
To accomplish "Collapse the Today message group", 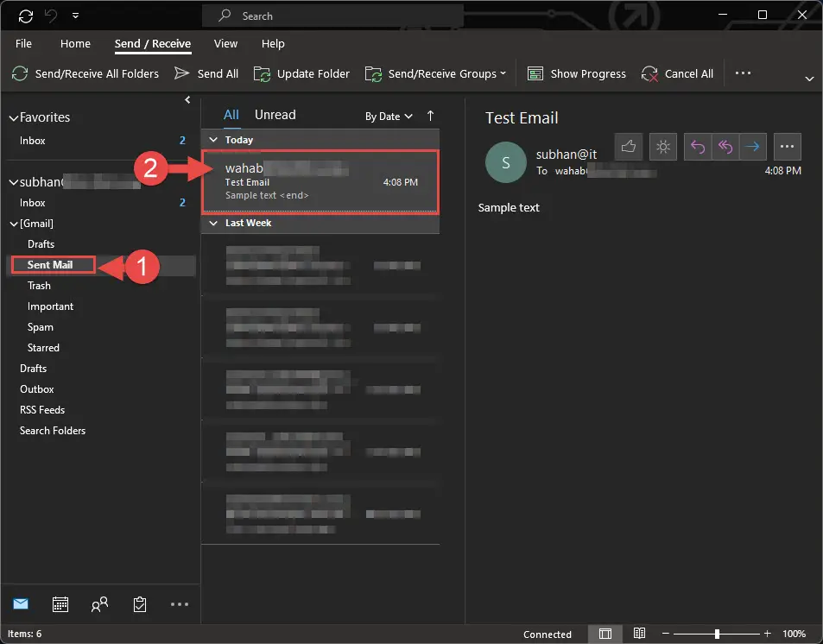I will (x=213, y=140).
